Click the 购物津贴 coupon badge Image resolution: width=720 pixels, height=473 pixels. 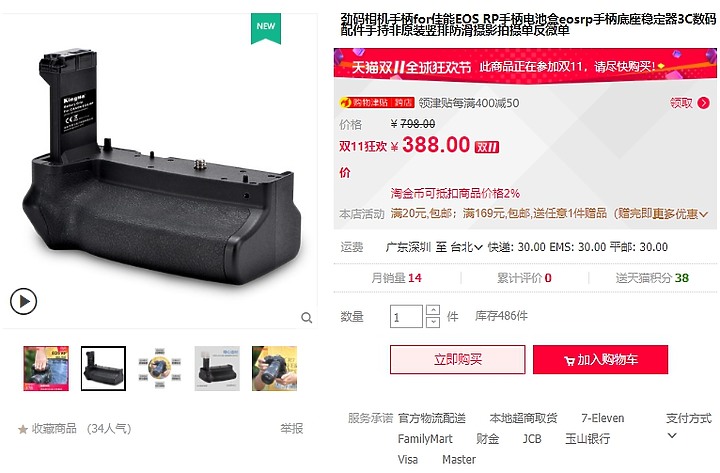click(377, 102)
